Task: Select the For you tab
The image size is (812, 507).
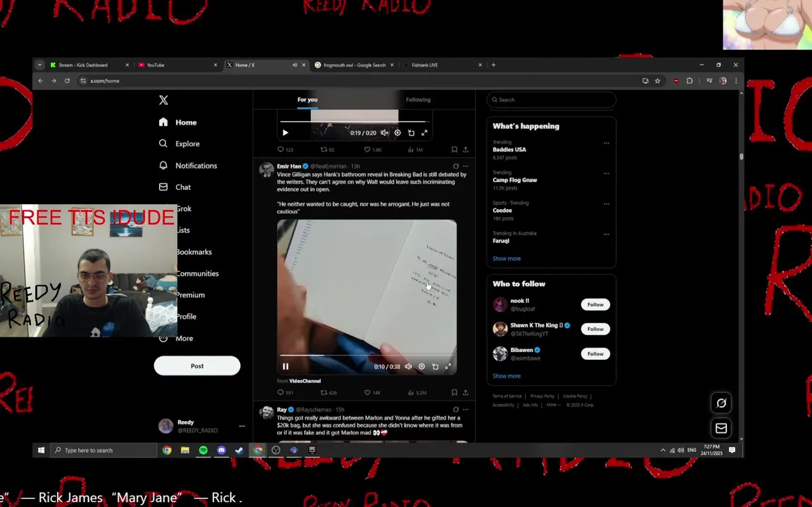Action: [307, 99]
